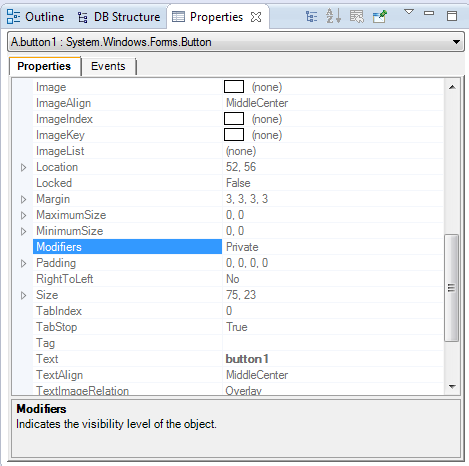Click the Location value 52, 56
Viewport: 469px width, 466px height.
[241, 167]
